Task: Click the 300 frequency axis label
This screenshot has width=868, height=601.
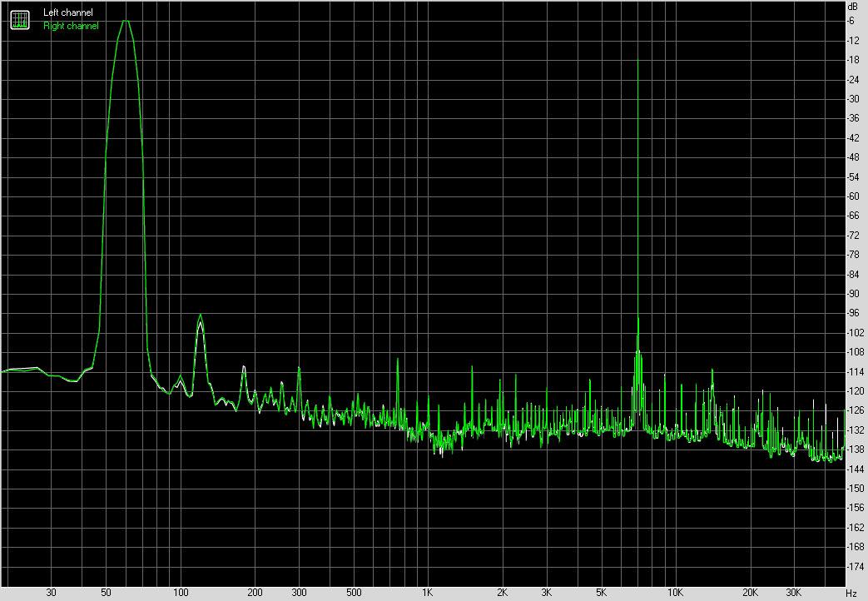Action: pos(299,594)
